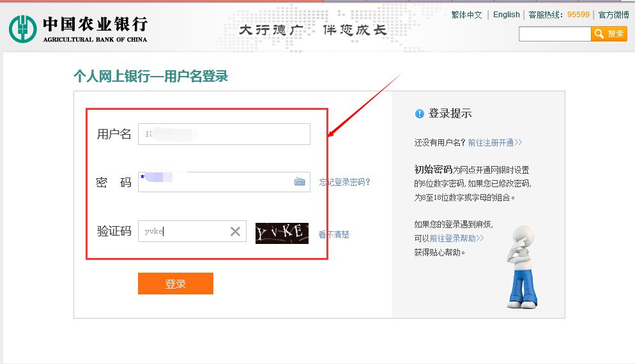Viewport: 635px width, 364px height.
Task: Click the 看不清楚 link to change captcha
Action: click(333, 234)
